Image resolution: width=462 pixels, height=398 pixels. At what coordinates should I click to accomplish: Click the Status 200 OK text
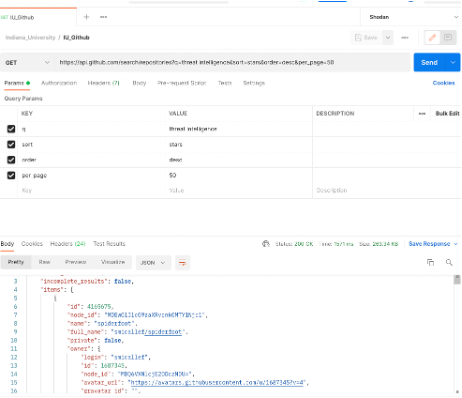point(294,244)
